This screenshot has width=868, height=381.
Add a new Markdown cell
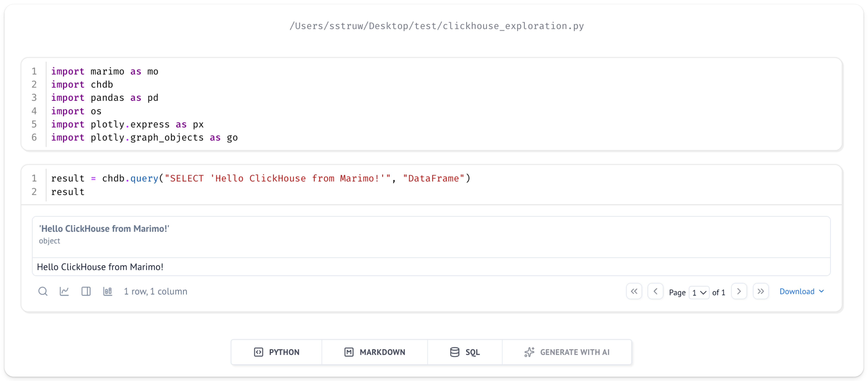point(375,352)
